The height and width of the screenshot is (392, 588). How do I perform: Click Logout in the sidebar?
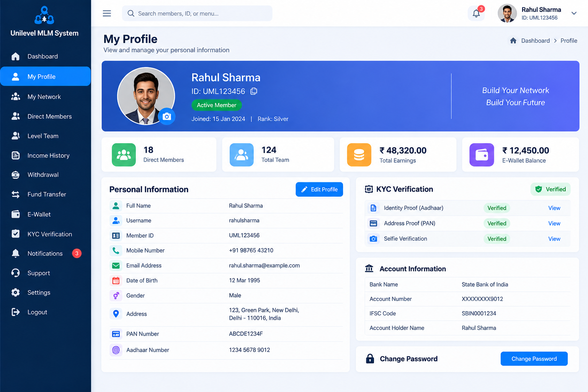click(46, 312)
